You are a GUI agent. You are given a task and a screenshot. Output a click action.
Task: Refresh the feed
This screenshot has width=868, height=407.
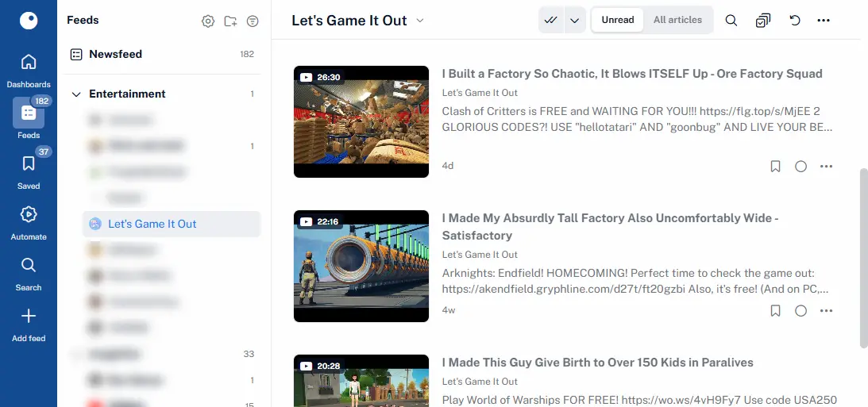[x=795, y=21]
